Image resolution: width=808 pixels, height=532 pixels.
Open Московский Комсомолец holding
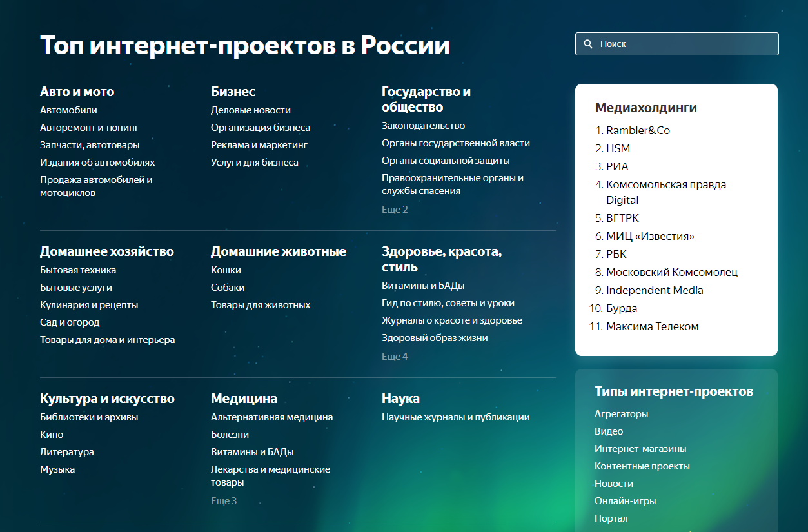[672, 272]
